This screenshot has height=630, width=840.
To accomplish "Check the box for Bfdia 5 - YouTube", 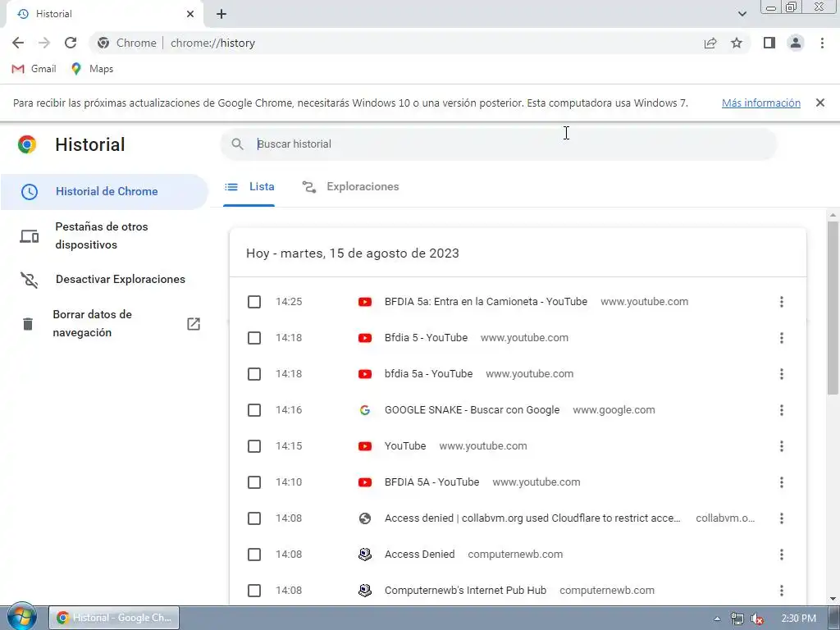I will (254, 338).
